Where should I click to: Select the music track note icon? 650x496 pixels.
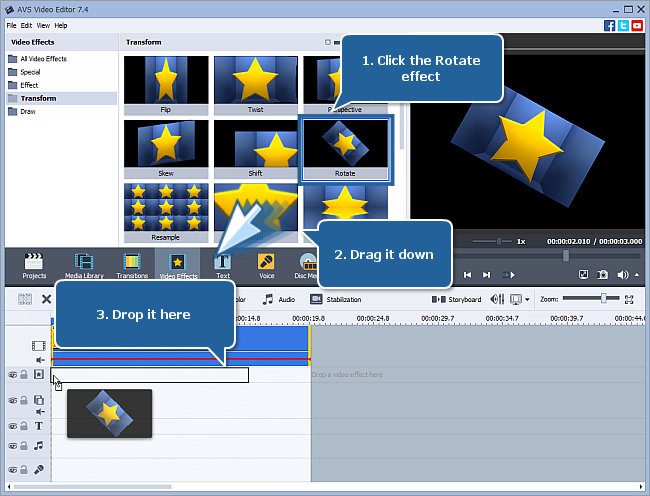39,445
